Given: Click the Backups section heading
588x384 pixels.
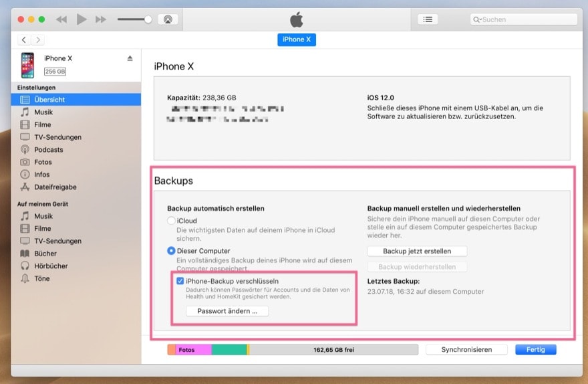Looking at the screenshot, I should tap(173, 181).
